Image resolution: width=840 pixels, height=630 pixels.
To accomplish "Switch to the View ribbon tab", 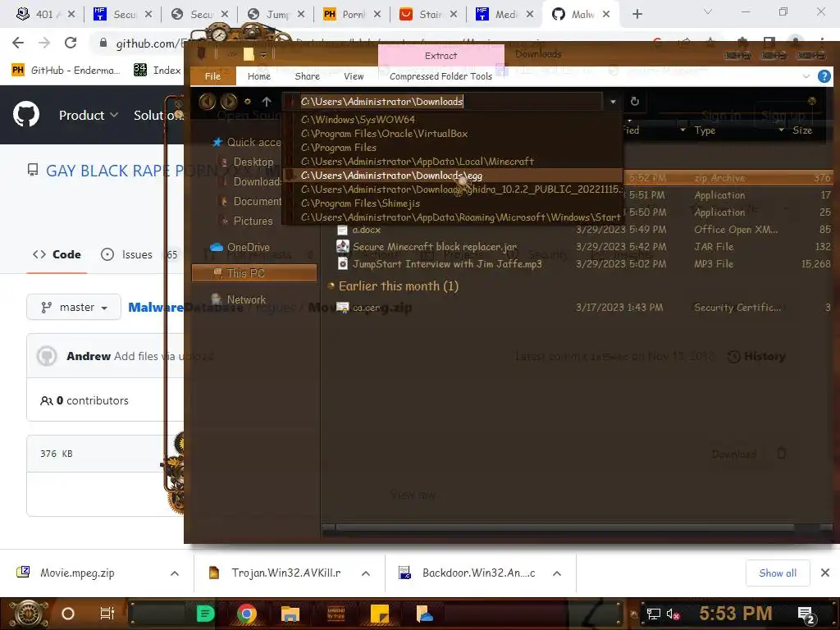I will [x=354, y=76].
